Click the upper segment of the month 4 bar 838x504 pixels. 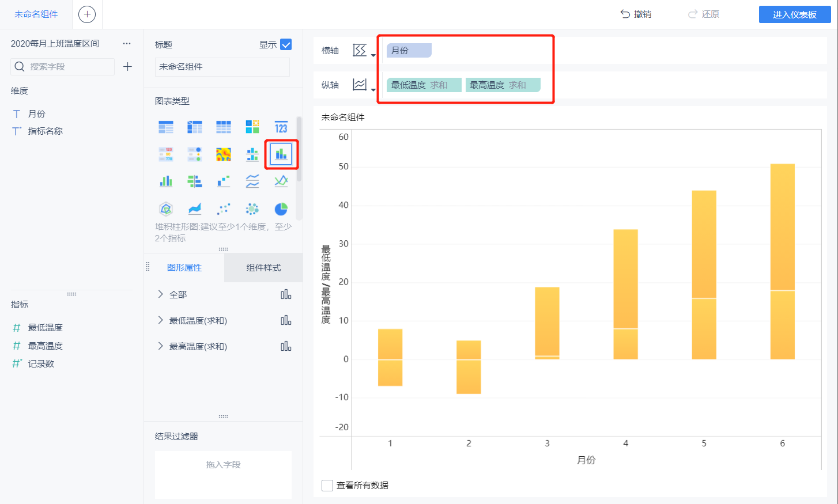(x=626, y=279)
